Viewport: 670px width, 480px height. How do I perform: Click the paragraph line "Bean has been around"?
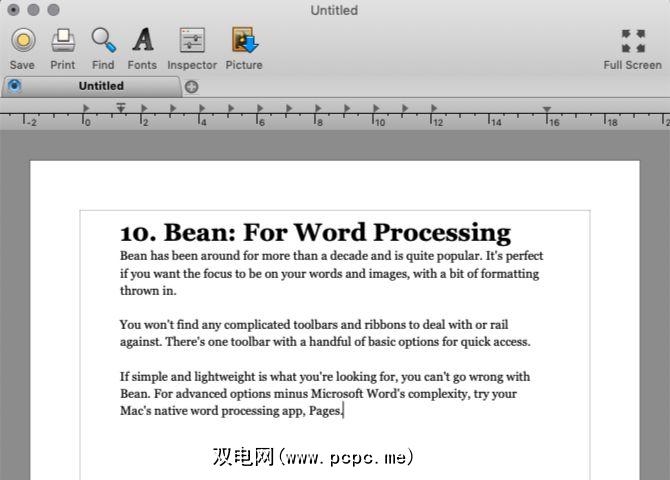(x=331, y=256)
